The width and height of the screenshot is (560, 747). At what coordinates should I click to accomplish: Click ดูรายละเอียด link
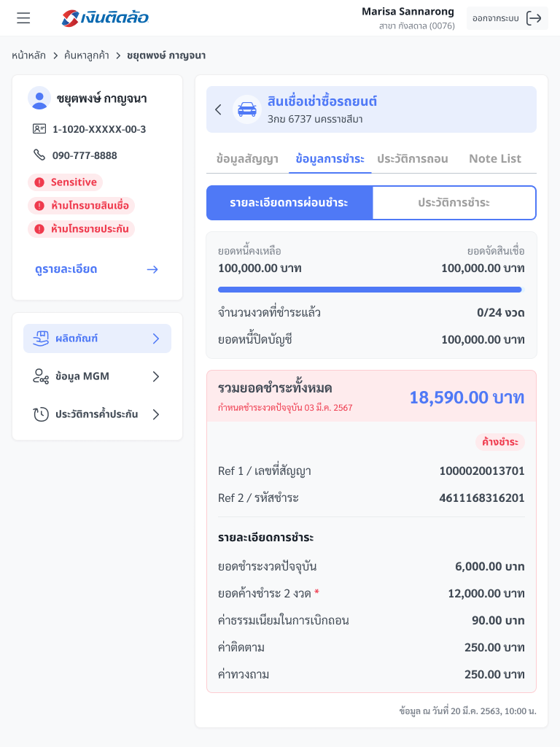click(x=96, y=269)
